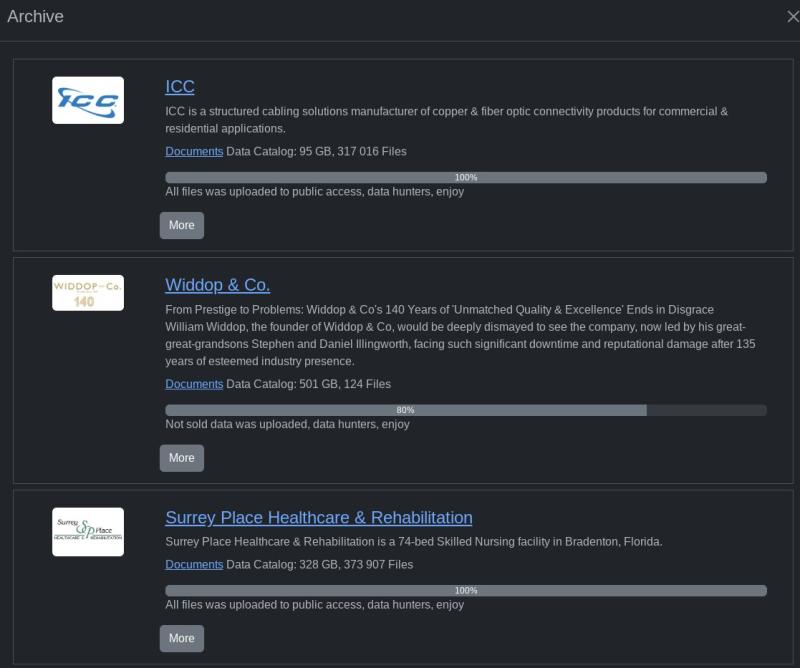This screenshot has height=668, width=800.
Task: Open the Documents link in the Widdop & Co. entry
Action: coord(194,384)
